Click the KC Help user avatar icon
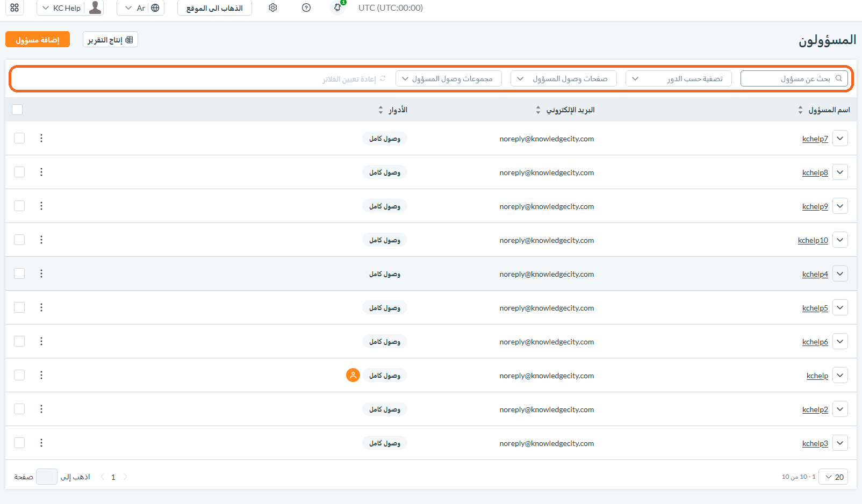Screen dimensions: 862x504 tap(95, 8)
